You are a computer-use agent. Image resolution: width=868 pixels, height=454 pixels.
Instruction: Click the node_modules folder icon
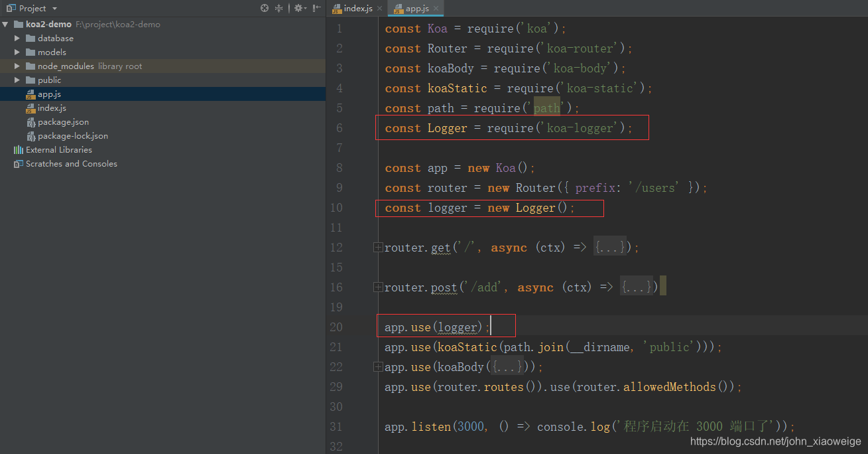(31, 66)
